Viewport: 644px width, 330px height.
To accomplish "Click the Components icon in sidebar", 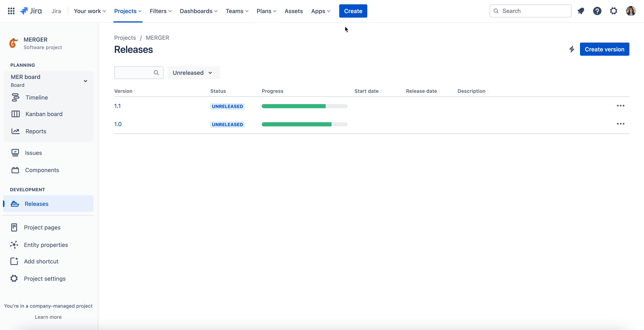I will (x=15, y=170).
